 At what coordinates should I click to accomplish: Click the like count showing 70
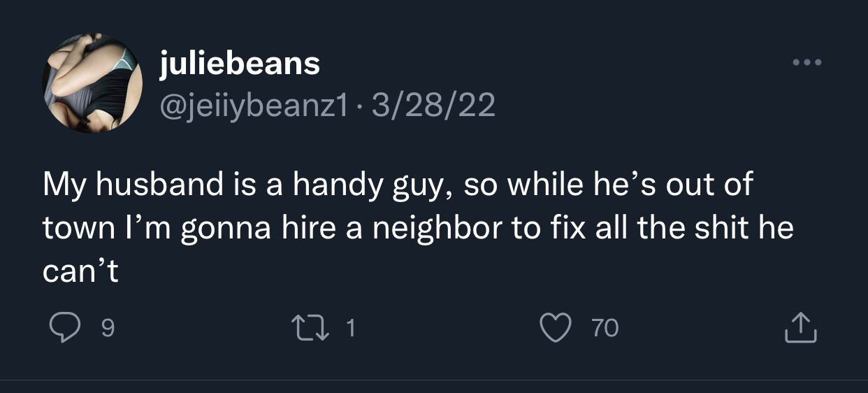[x=605, y=328]
